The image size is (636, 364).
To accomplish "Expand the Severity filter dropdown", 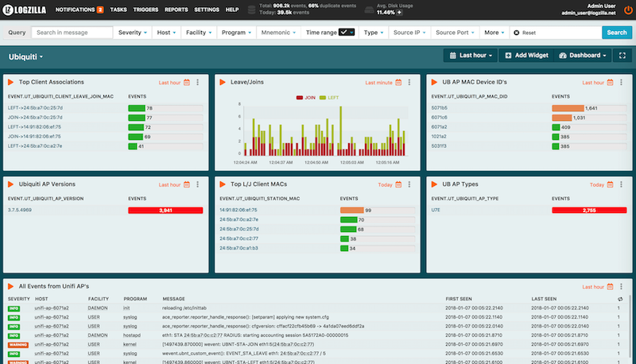I will pos(133,33).
